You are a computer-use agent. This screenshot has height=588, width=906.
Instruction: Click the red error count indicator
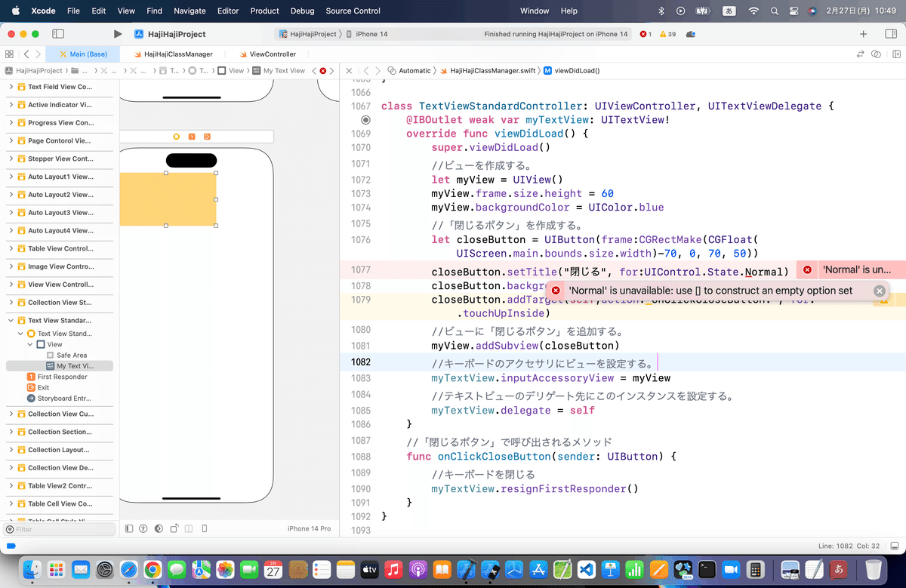click(x=646, y=34)
